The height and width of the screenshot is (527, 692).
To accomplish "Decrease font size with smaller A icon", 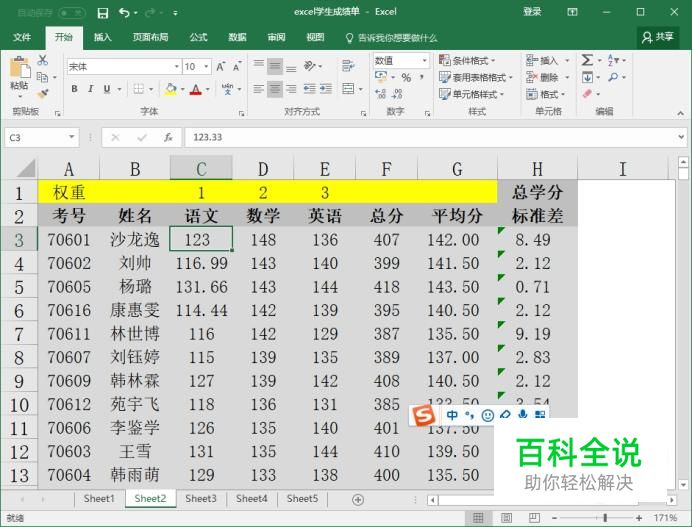I will pyautogui.click(x=237, y=67).
